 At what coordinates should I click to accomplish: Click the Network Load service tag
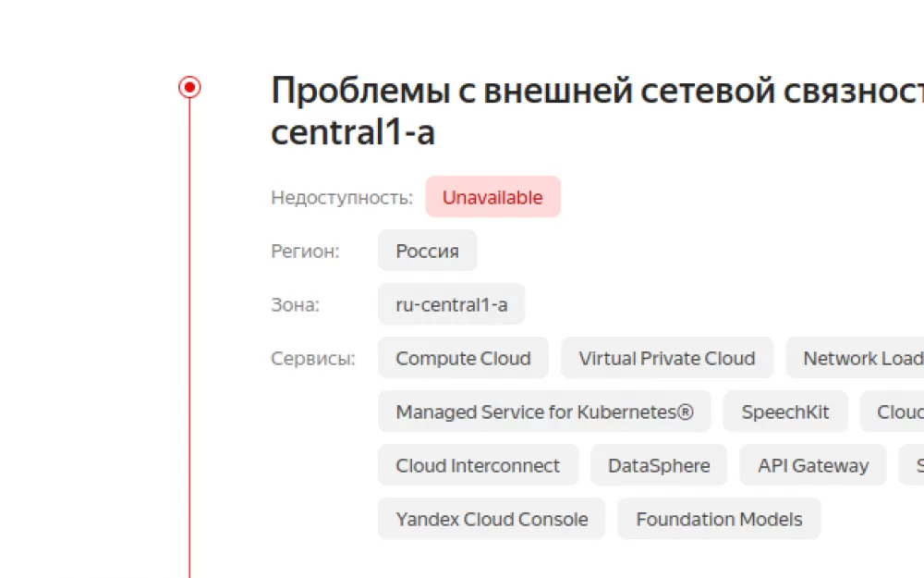pyautogui.click(x=855, y=358)
